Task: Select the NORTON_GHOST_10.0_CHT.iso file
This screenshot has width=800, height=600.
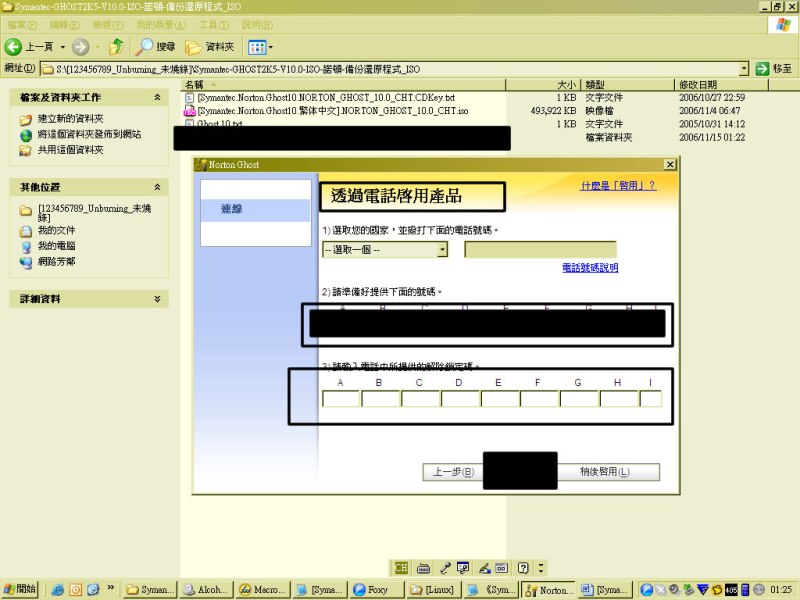Action: (332, 111)
